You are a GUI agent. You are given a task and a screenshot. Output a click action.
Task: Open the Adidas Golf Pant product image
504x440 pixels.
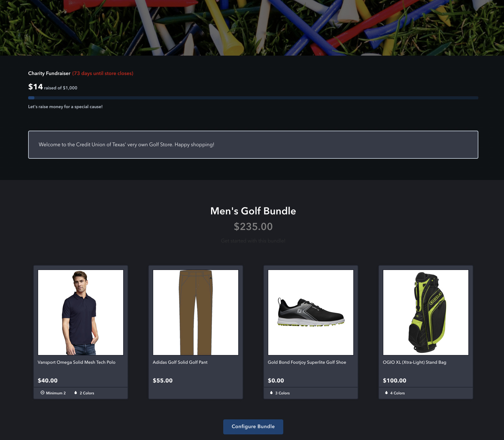tap(196, 312)
